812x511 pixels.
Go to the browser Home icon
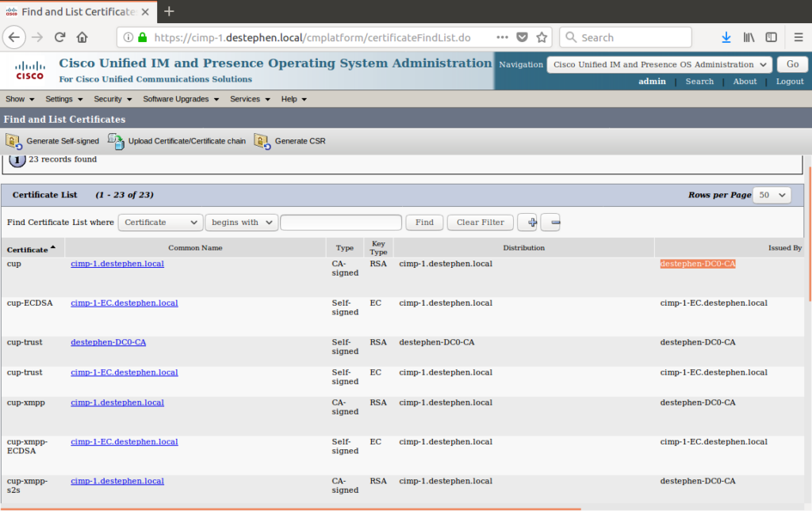(82, 37)
